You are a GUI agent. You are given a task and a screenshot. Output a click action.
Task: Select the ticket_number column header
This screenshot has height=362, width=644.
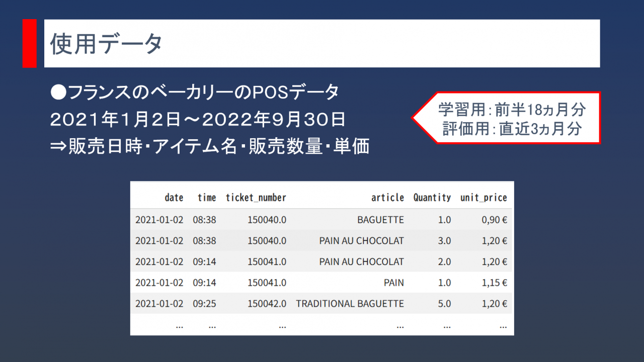tap(256, 198)
